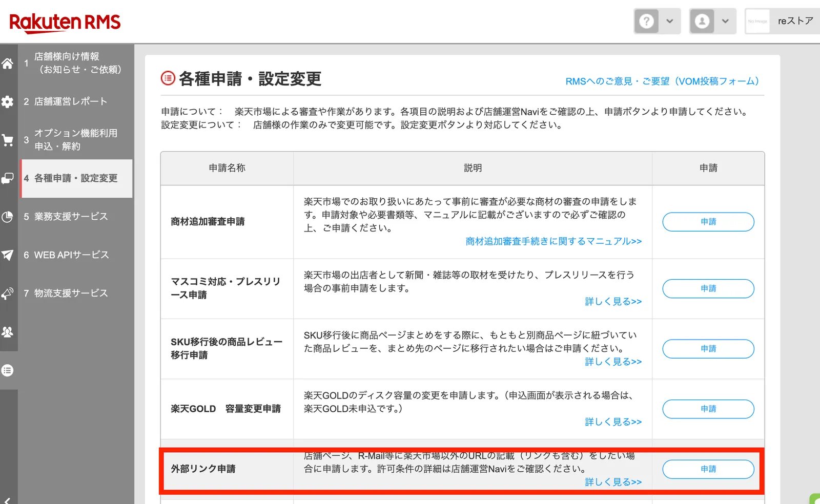Expand the account menu dropdown arrow
The image size is (820, 504).
tap(725, 21)
